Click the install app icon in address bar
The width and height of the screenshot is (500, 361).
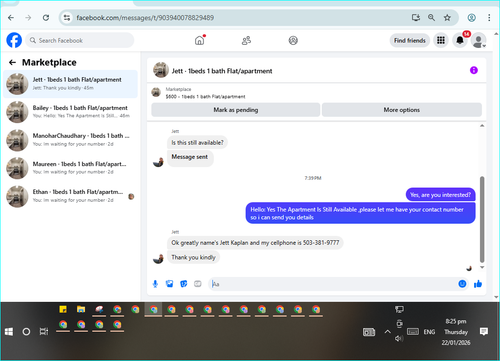(x=415, y=18)
